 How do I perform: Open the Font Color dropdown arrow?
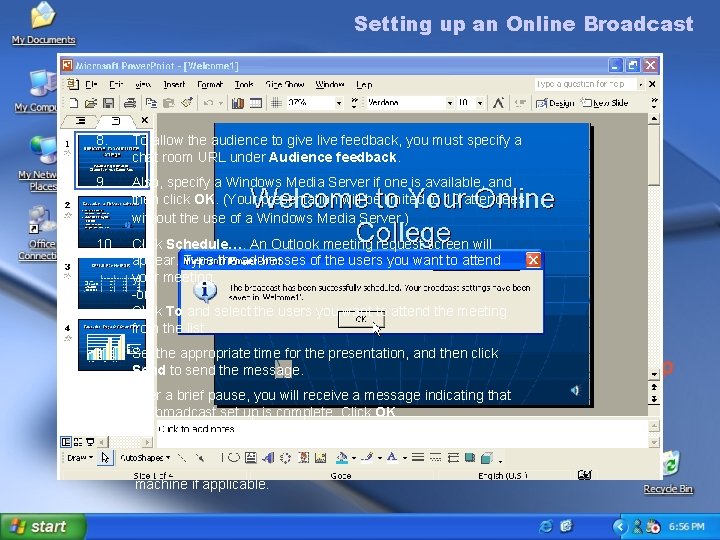point(405,458)
